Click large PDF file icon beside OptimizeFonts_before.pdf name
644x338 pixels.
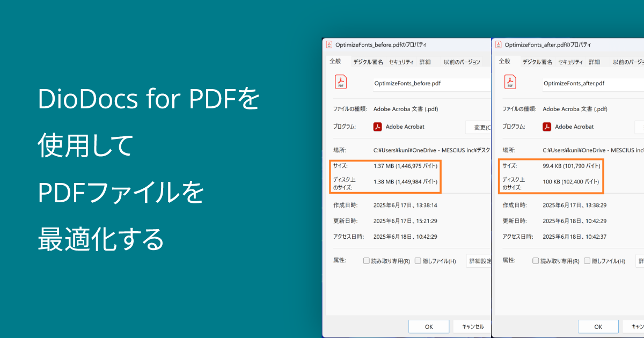coord(340,82)
